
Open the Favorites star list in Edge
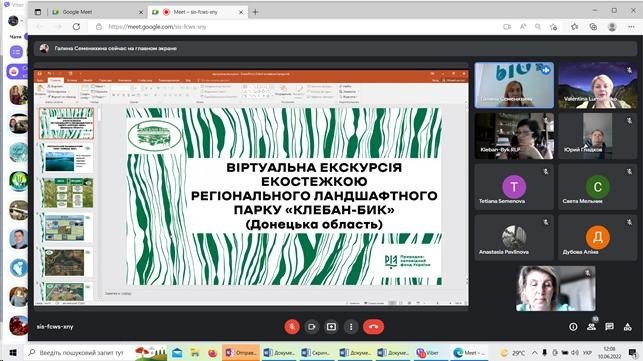(575, 27)
